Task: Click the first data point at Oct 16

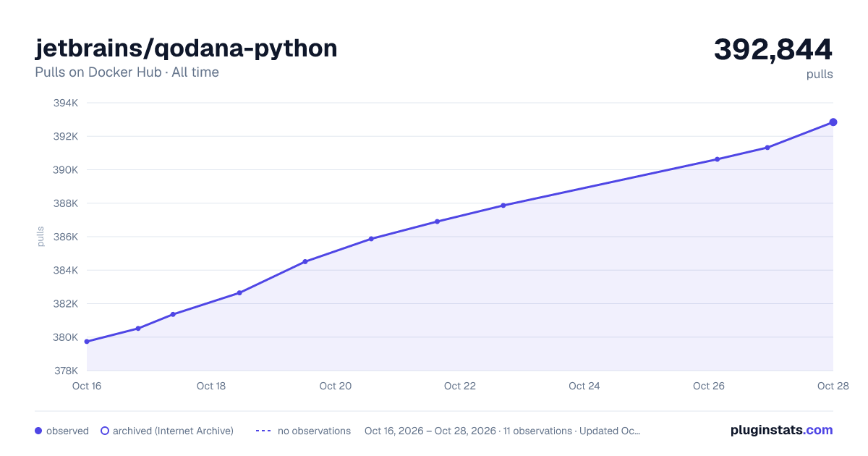Action: [87, 342]
